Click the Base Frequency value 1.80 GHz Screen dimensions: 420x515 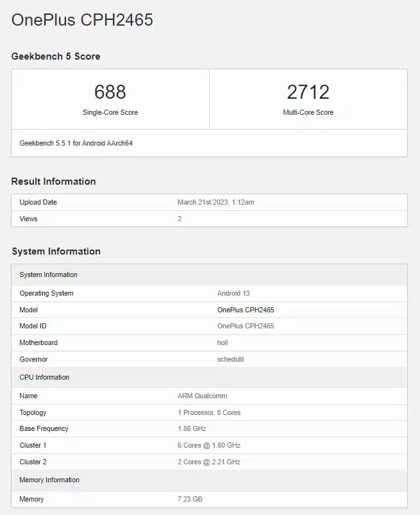click(x=192, y=428)
